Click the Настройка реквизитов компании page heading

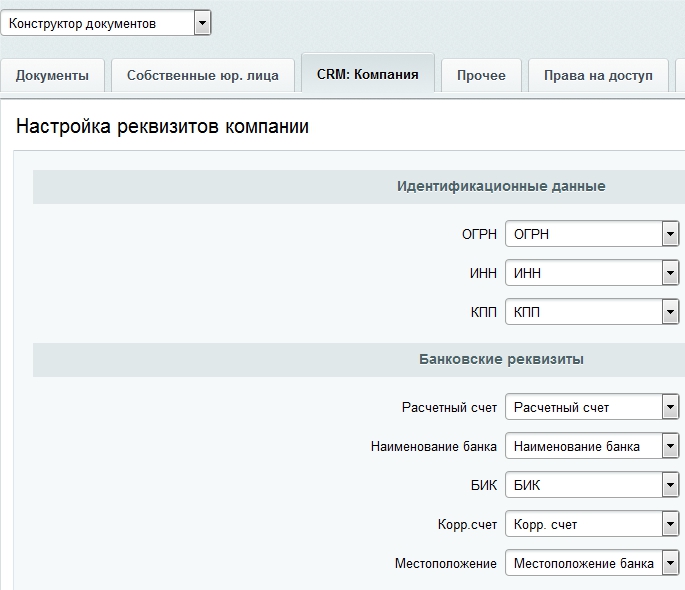163,127
